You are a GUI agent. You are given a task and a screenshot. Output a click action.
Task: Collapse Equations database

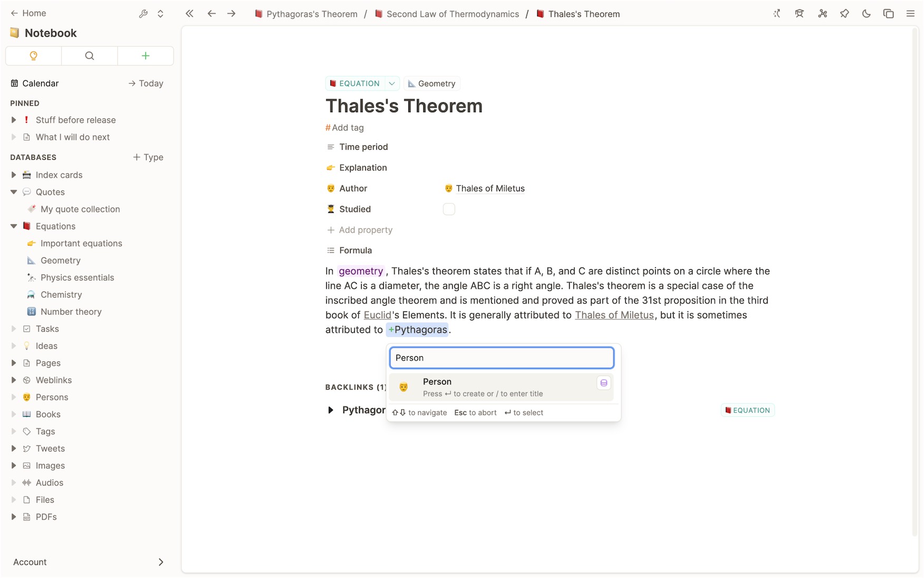coord(14,227)
